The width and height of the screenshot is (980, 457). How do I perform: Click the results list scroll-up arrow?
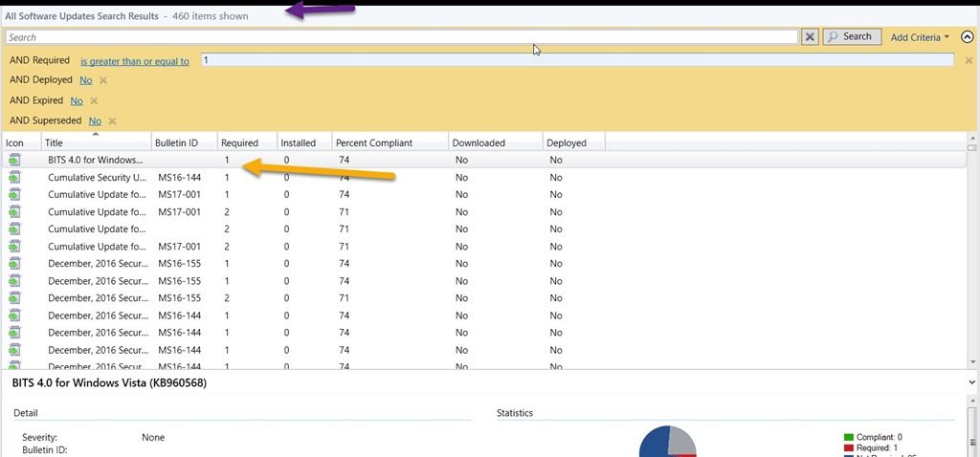tap(972, 137)
